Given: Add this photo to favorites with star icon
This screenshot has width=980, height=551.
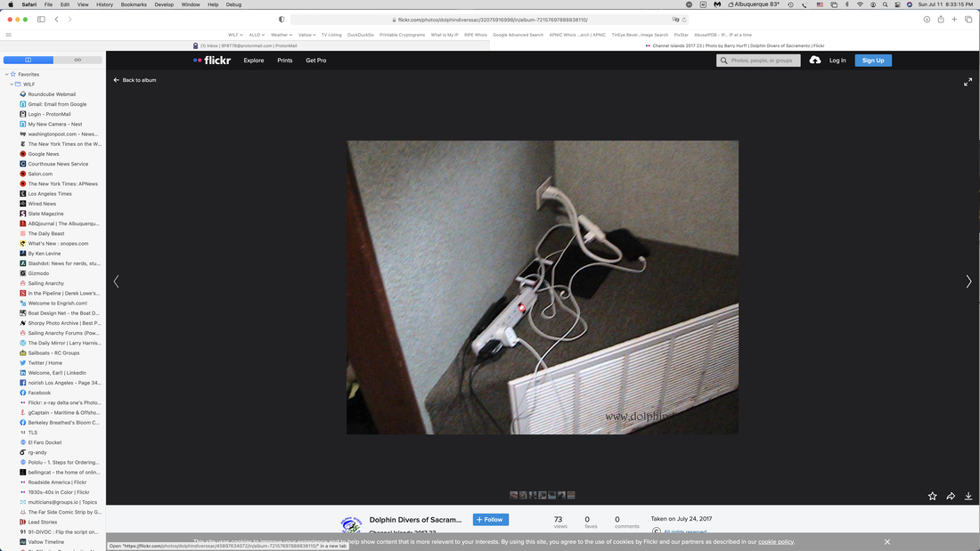Looking at the screenshot, I should tap(932, 496).
